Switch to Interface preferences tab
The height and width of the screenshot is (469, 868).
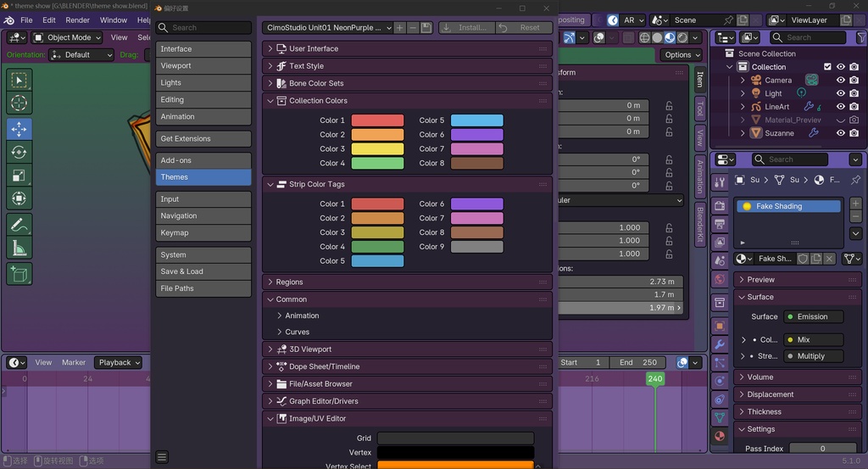(x=203, y=48)
